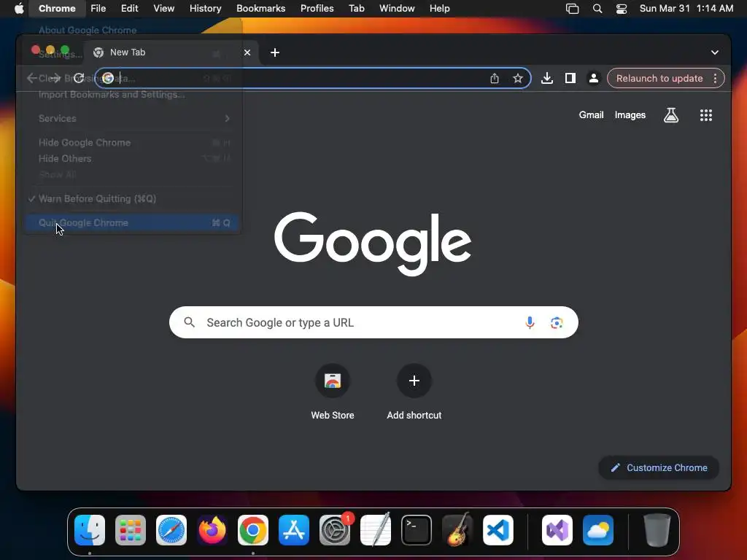Open the tab search dropdown chevron

click(x=715, y=52)
